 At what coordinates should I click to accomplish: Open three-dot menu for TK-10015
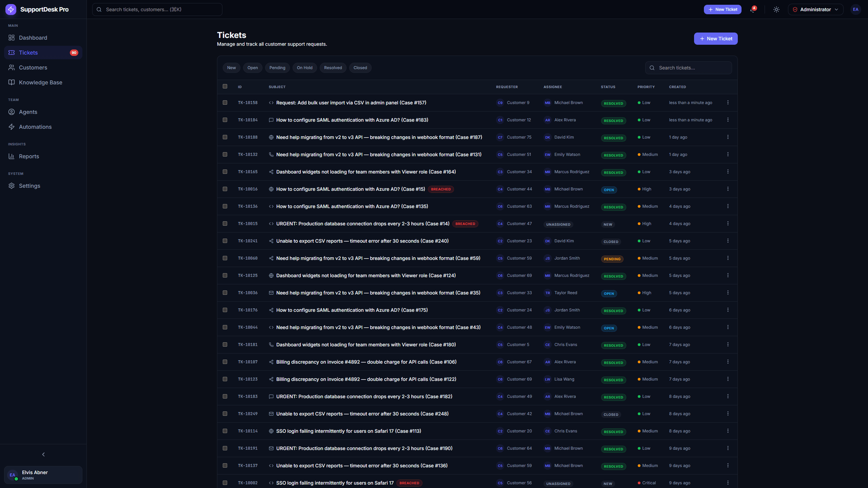click(728, 224)
